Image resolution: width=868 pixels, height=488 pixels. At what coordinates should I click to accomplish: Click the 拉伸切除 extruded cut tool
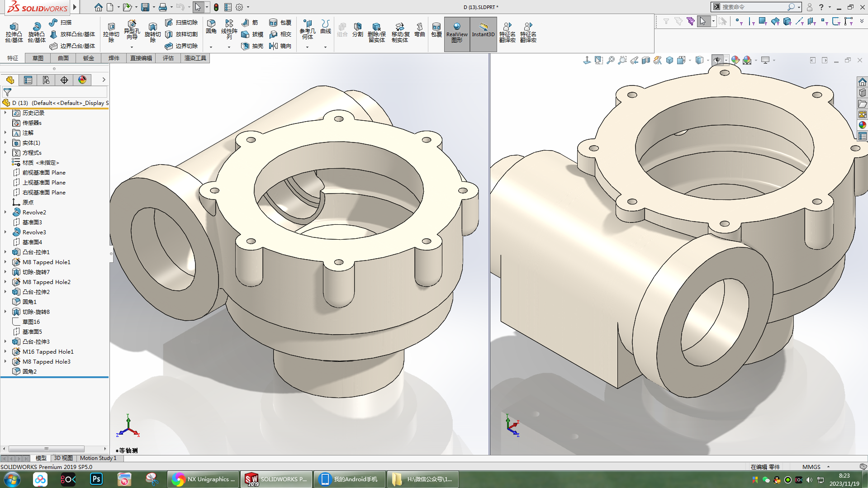111,32
